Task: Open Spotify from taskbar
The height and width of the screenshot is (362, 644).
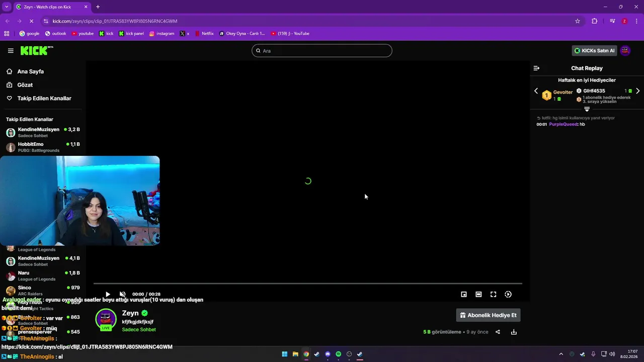Action: point(338,354)
